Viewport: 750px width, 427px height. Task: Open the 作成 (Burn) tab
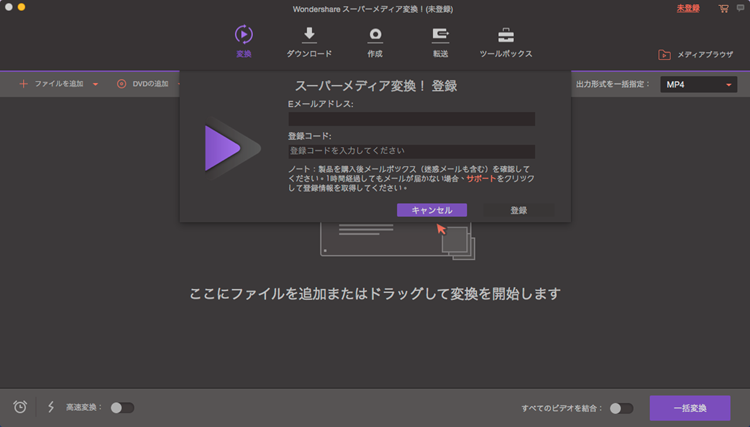(375, 42)
